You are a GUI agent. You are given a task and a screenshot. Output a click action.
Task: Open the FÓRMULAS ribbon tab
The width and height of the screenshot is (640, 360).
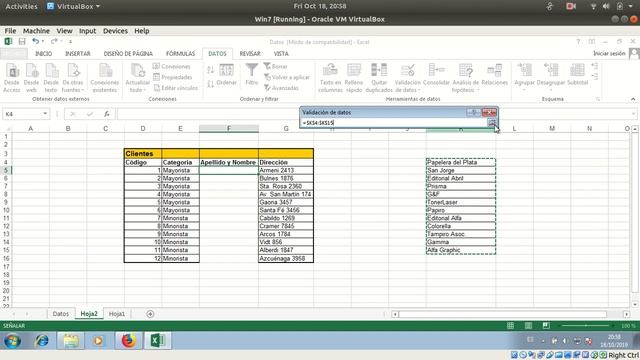click(180, 53)
